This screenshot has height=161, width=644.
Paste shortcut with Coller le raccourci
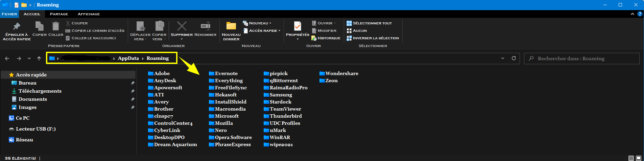(91, 38)
